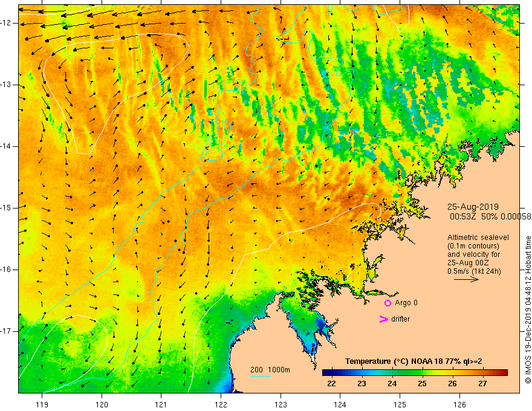Click the '25-Aug 00Z' caption line
The height and width of the screenshot is (411, 532).
click(x=468, y=263)
